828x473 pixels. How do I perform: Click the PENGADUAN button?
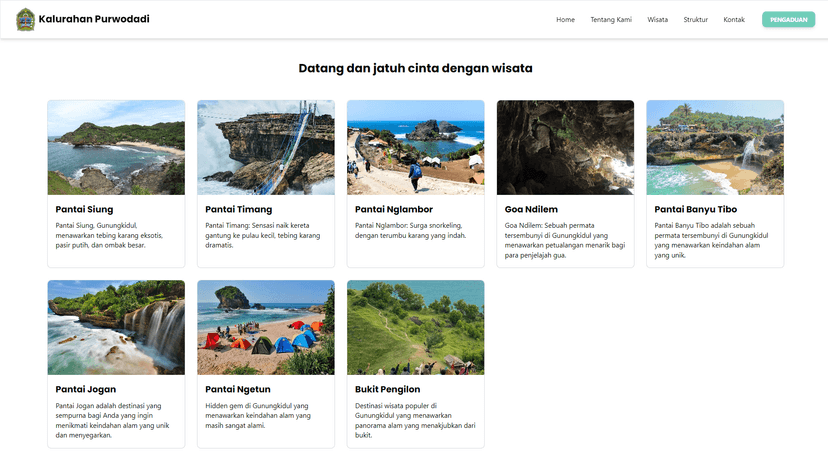tap(788, 20)
